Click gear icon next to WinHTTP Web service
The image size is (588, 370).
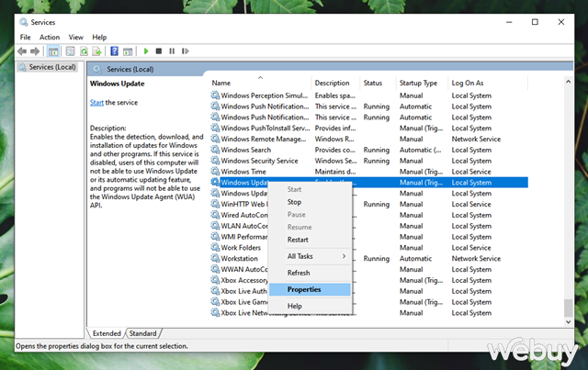tap(215, 204)
